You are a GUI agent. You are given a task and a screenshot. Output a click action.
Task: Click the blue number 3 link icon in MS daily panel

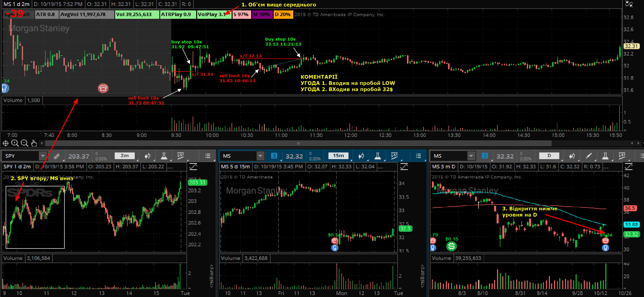485,156
